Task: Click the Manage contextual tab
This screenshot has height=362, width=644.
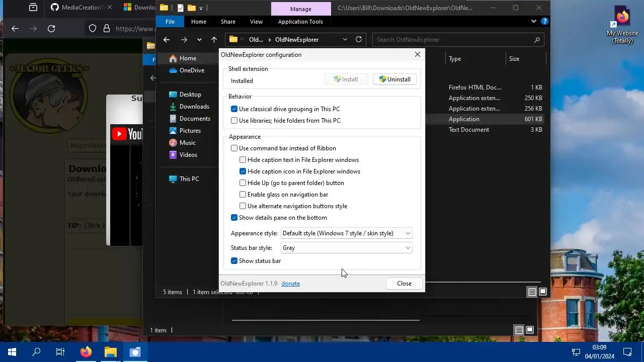Action: click(x=301, y=9)
